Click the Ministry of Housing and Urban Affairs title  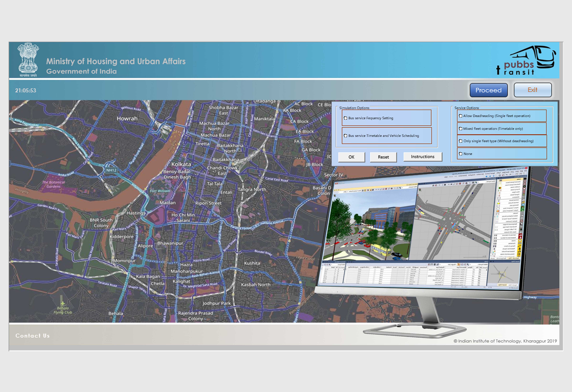point(116,61)
